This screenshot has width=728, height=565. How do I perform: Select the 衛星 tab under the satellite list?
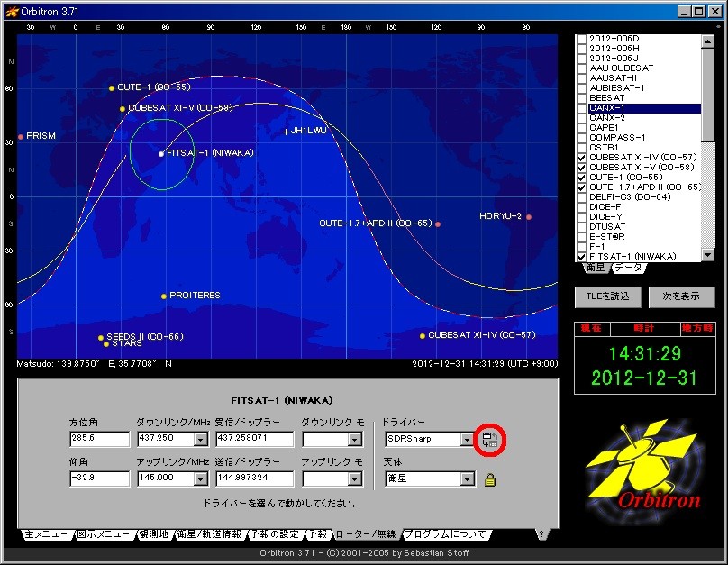click(596, 268)
